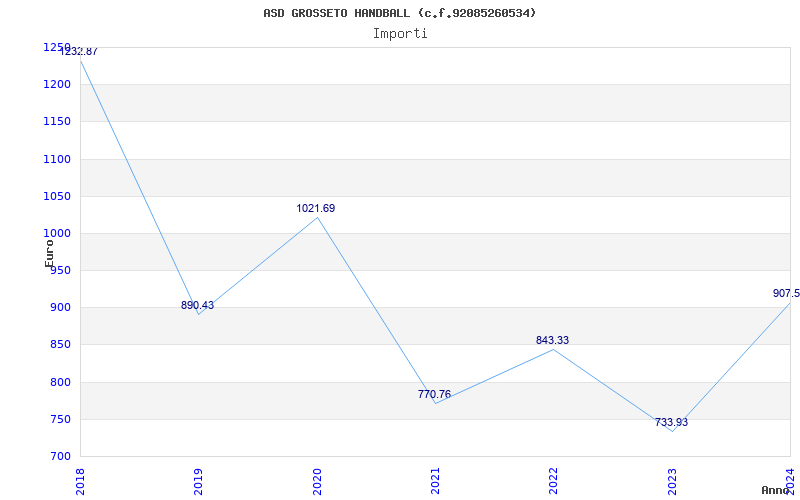Image resolution: width=800 pixels, height=500 pixels.
Task: Click the Euro axis title
Action: [x=49, y=253]
